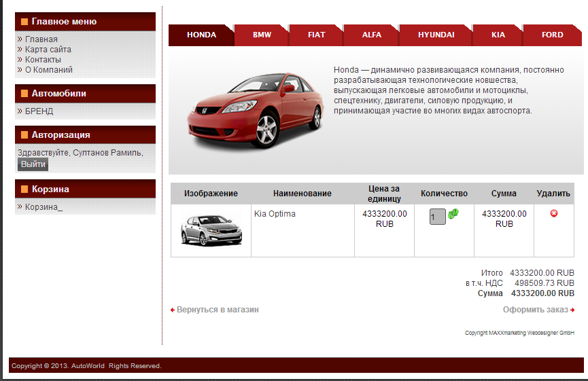The width and height of the screenshot is (588, 381).
Task: Click the Изображение column header
Action: [211, 194]
